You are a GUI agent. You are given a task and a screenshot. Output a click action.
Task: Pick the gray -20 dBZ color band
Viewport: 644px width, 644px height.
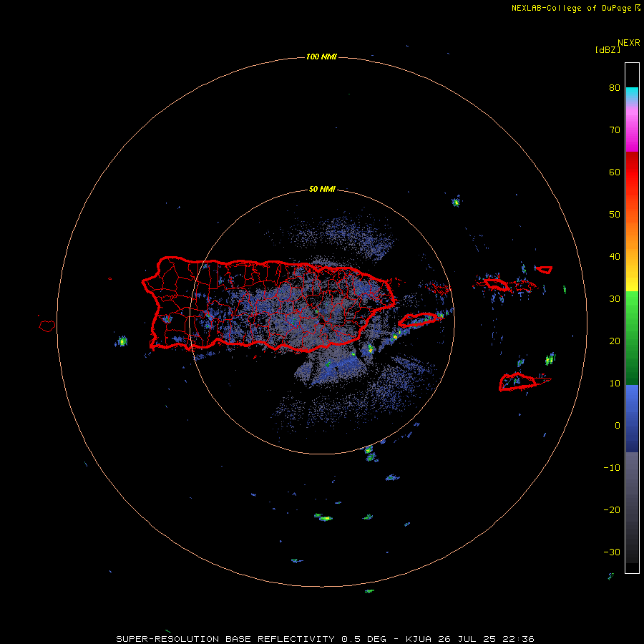[x=632, y=509]
